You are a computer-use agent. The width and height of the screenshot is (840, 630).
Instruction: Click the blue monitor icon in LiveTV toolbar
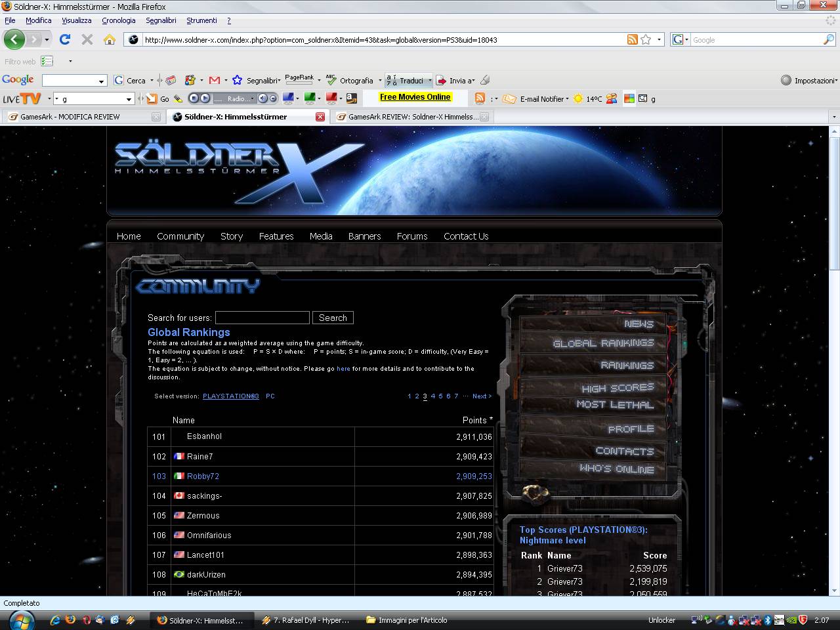287,98
